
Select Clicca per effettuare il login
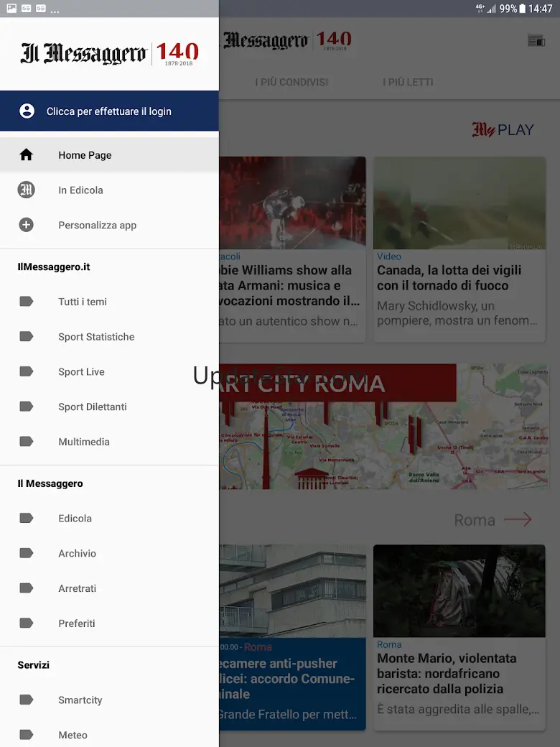110,111
